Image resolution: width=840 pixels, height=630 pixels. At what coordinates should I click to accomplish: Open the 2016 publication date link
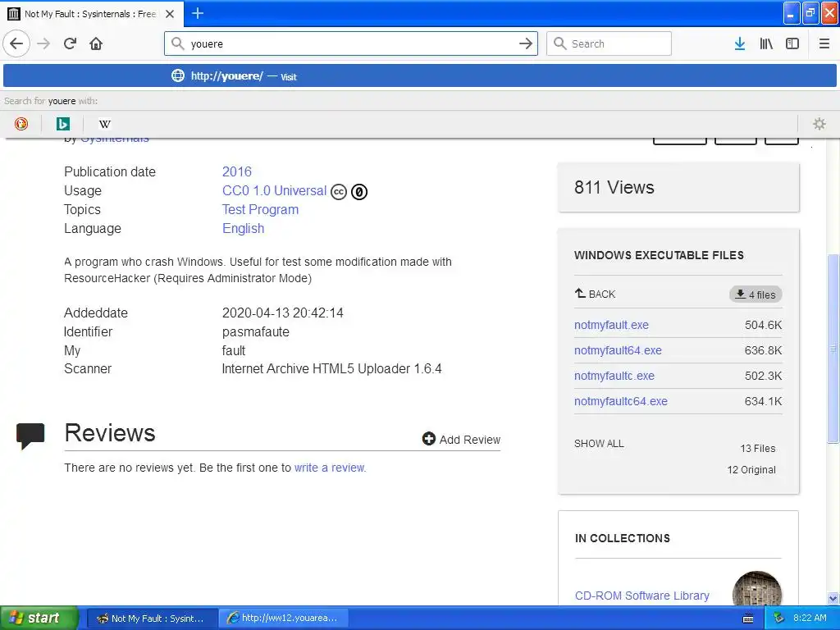tap(237, 171)
